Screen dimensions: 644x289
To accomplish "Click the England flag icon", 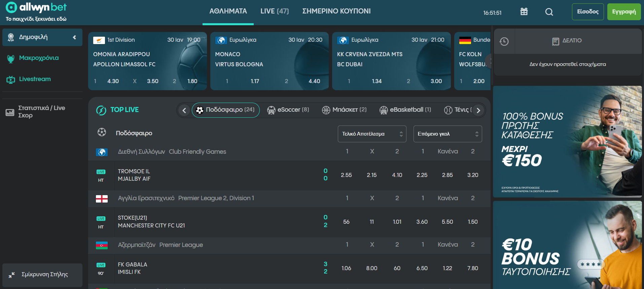I will click(102, 198).
